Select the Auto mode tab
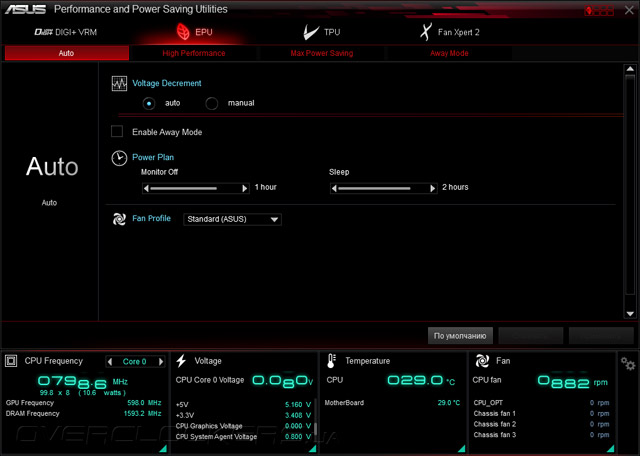 (x=67, y=53)
